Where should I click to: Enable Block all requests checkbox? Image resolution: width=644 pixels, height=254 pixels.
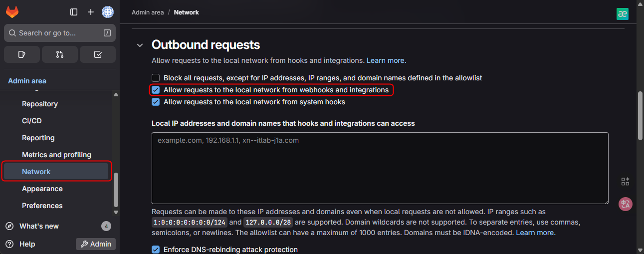click(156, 78)
